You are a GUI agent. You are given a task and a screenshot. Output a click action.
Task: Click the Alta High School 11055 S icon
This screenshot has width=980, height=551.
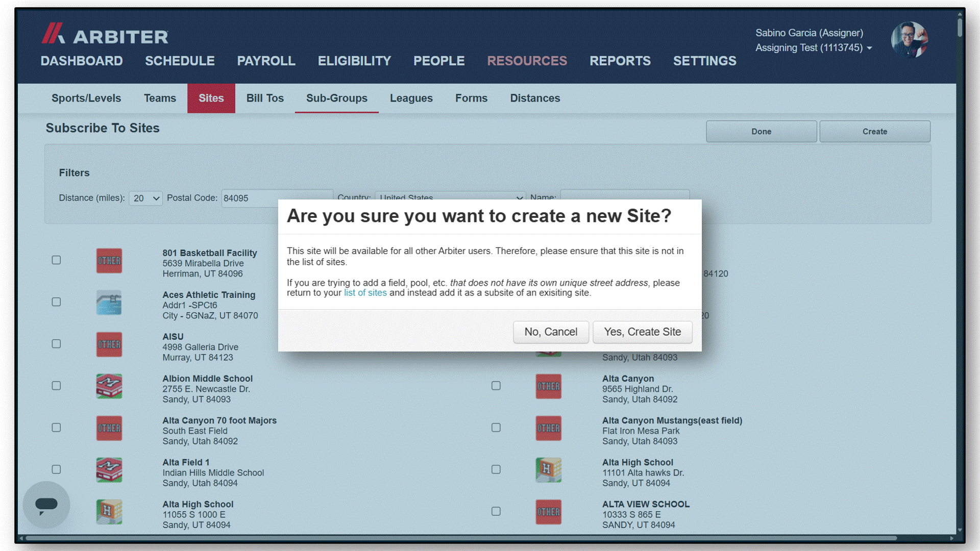[109, 512]
